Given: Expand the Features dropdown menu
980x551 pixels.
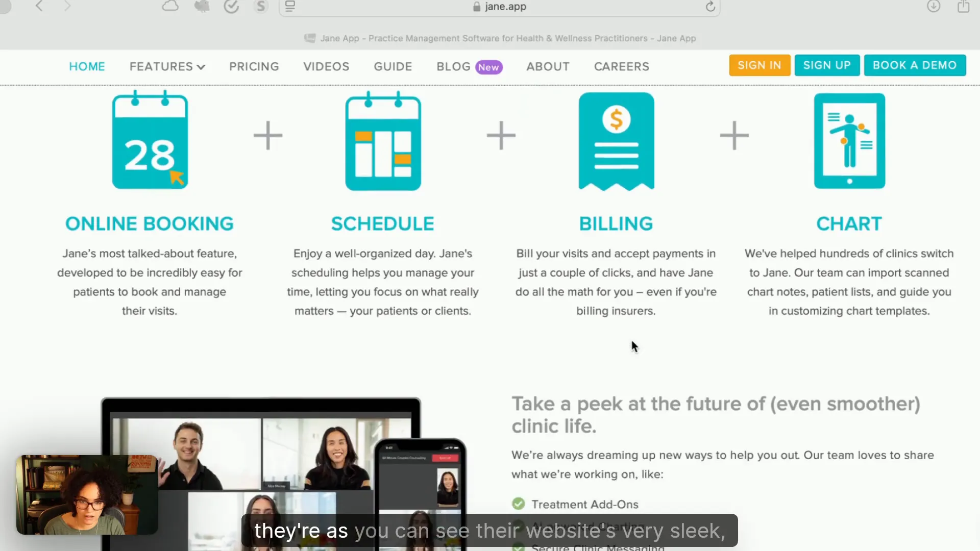Looking at the screenshot, I should (x=167, y=66).
